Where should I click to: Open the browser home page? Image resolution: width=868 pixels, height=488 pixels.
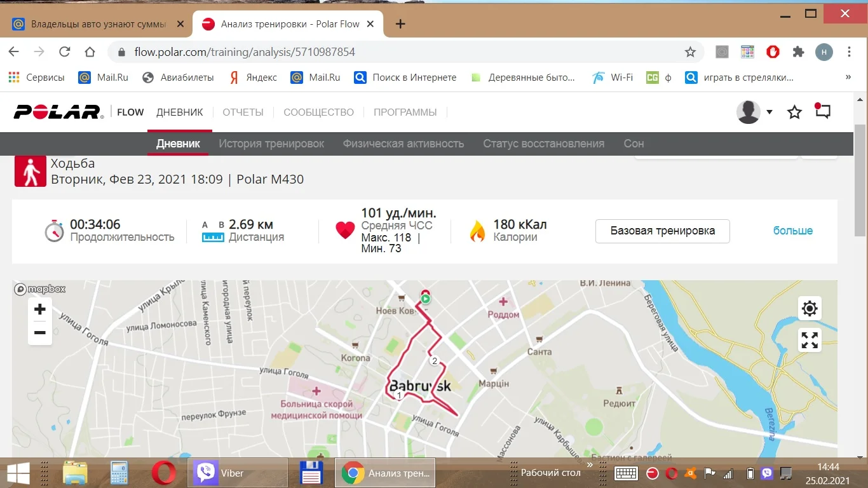(x=90, y=52)
